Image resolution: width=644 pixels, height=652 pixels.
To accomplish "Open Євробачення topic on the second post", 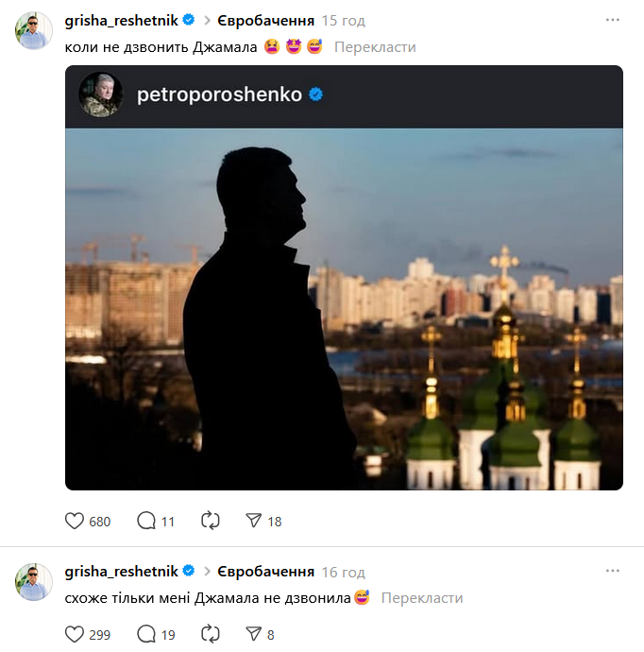I will (264, 572).
